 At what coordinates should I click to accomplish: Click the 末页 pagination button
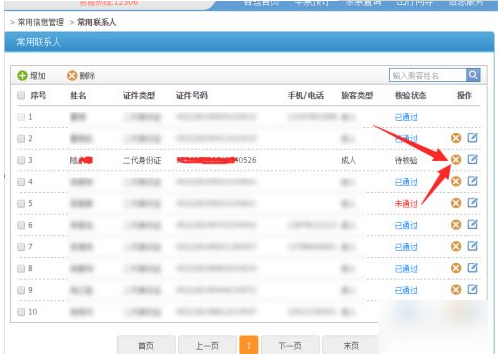(351, 345)
